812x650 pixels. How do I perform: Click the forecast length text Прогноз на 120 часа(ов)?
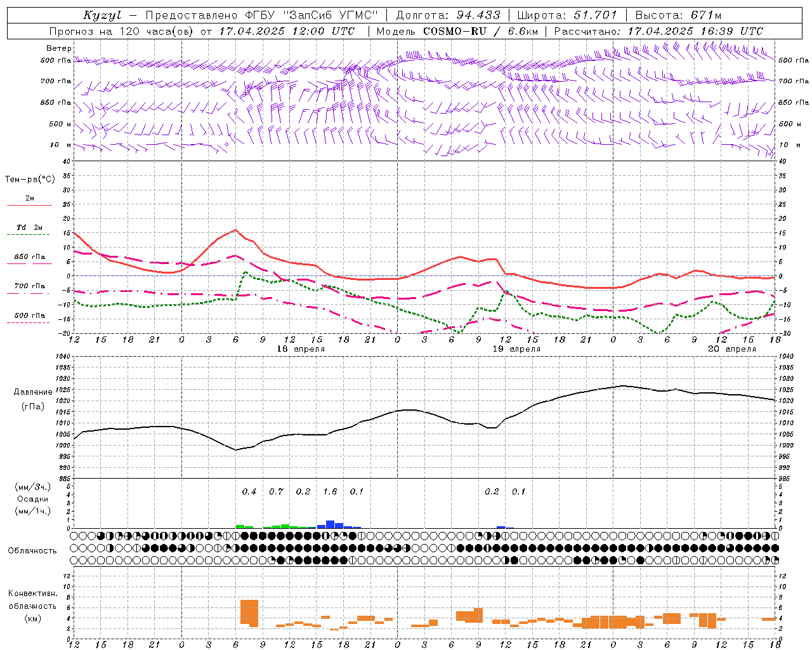coord(121,31)
